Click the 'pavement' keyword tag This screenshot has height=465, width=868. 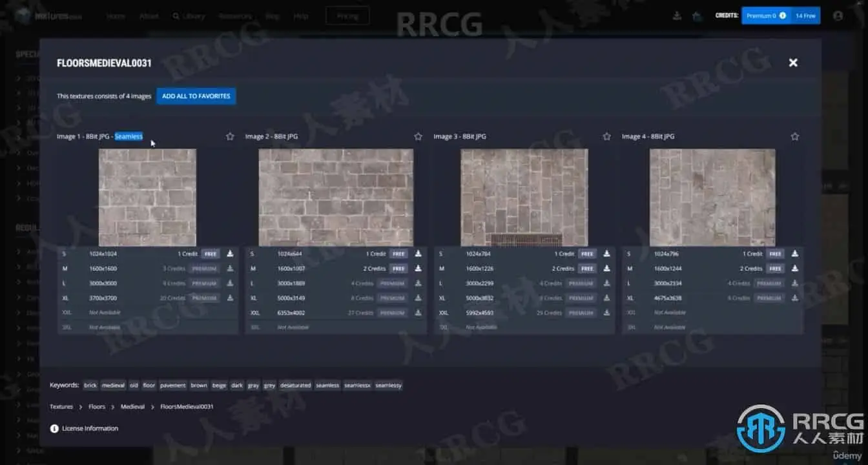point(173,386)
